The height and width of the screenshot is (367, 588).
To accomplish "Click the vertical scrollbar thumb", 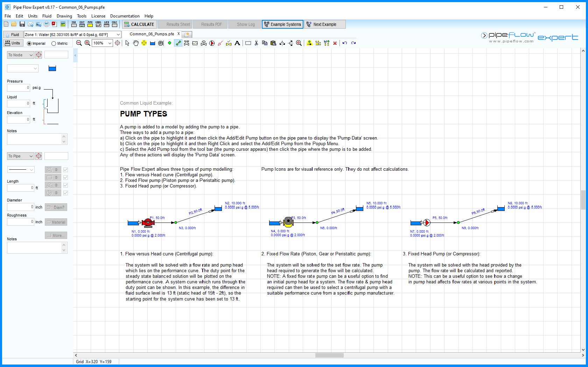I will (583, 200).
